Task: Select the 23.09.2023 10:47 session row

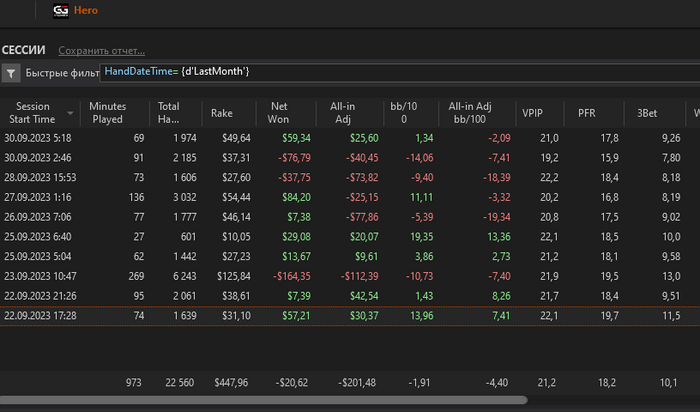Action: click(x=43, y=275)
